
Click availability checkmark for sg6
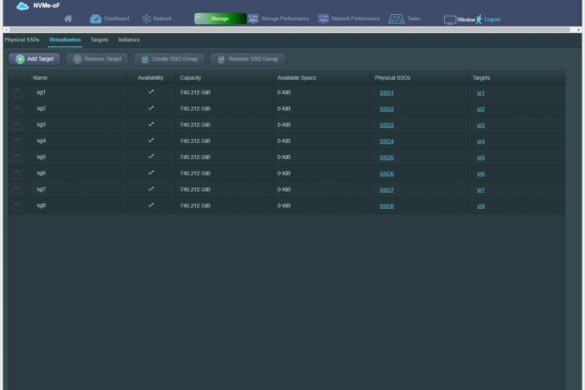(151, 172)
